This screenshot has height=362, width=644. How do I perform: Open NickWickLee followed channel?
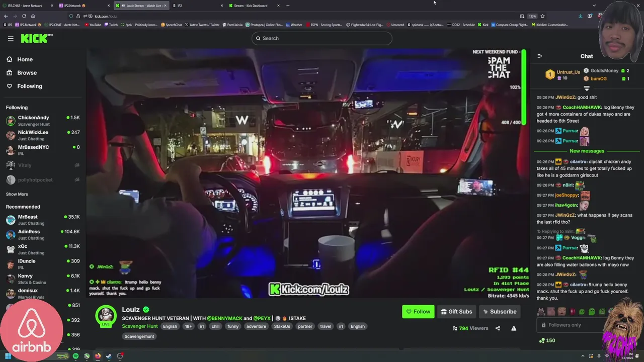point(43,135)
